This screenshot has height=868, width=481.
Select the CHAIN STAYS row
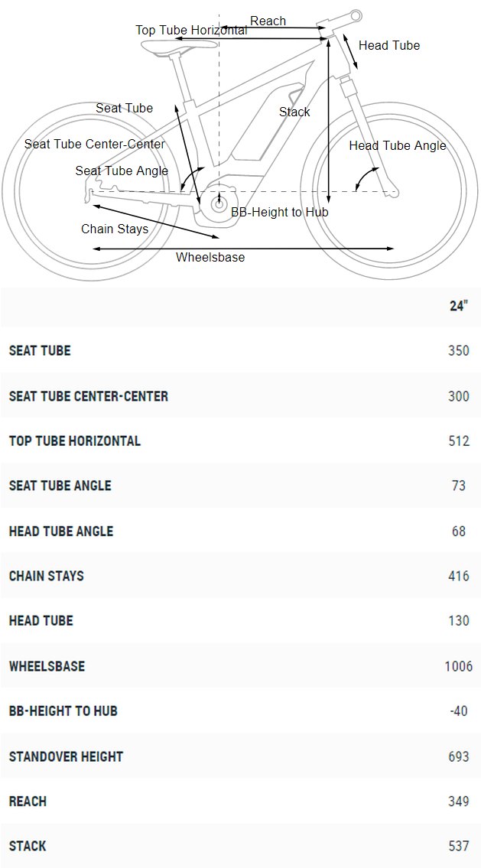[x=240, y=576]
